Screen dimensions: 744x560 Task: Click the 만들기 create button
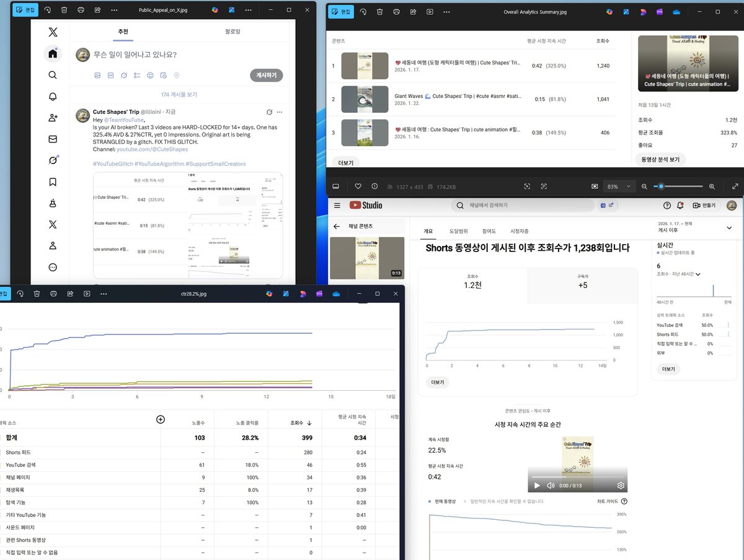coord(704,205)
